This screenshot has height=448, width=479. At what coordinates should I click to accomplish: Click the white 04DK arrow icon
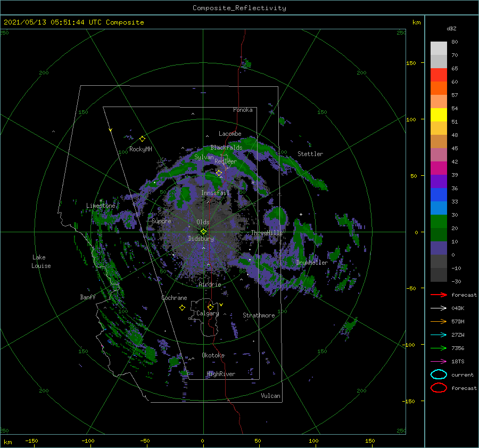[439, 308]
